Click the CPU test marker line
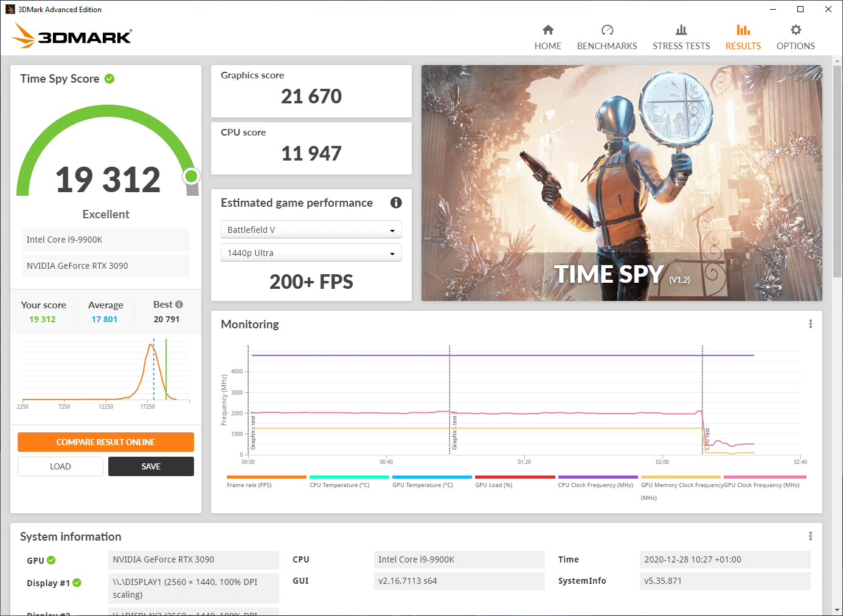Screen dimensions: 843x616 pyautogui.click(x=702, y=400)
